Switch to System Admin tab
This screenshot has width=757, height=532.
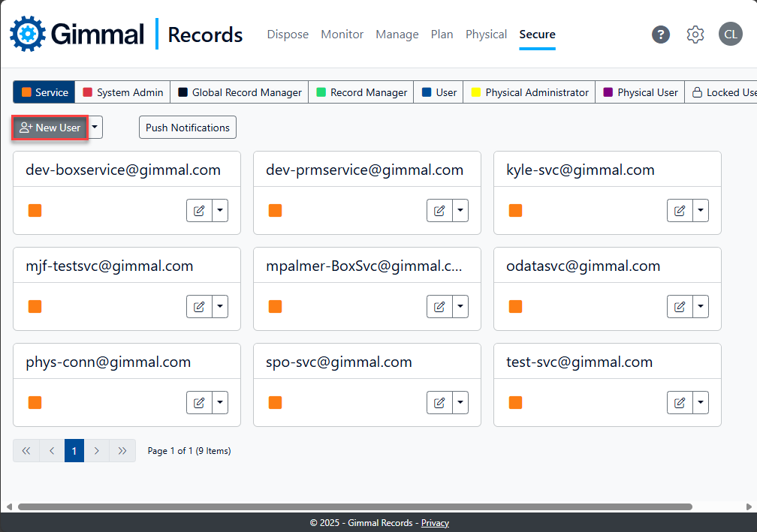[x=122, y=92]
